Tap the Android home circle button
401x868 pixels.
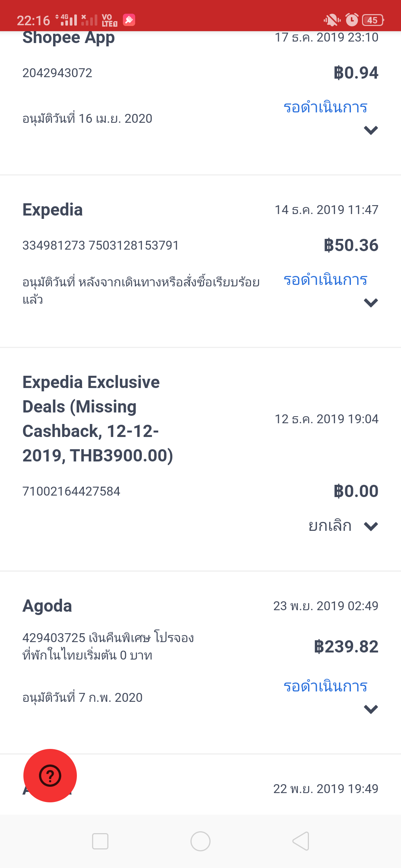coord(200,841)
